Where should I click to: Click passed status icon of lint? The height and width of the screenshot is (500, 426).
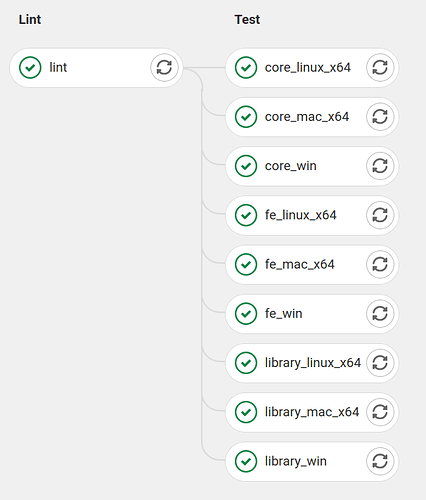[30, 68]
